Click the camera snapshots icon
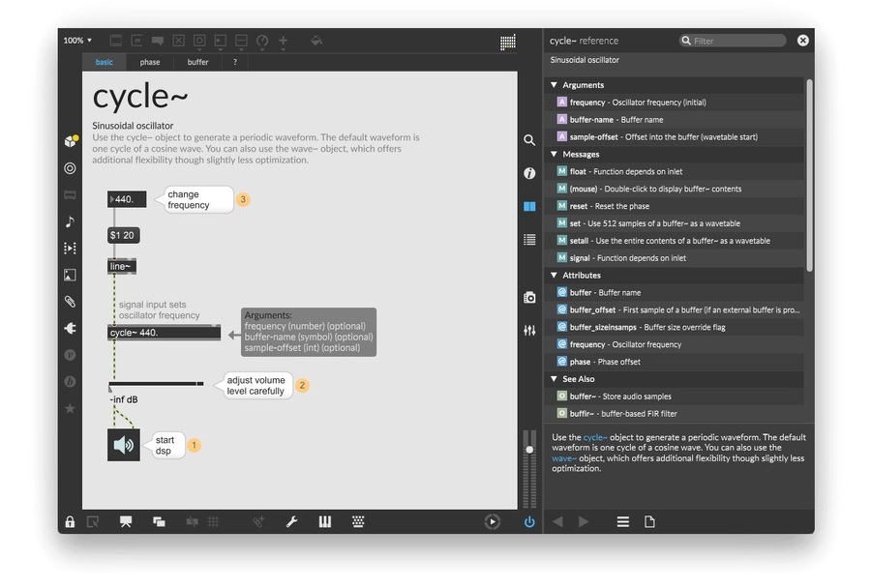 529,297
